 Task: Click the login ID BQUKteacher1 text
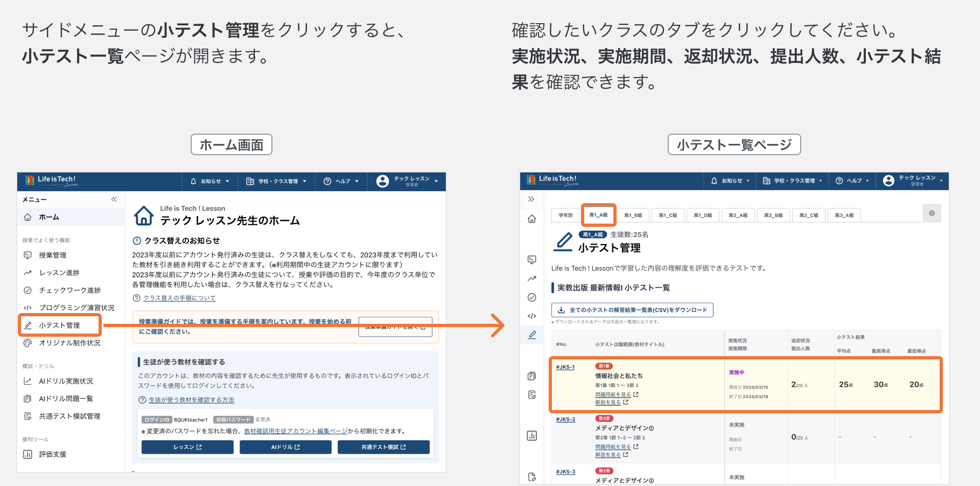(190, 420)
